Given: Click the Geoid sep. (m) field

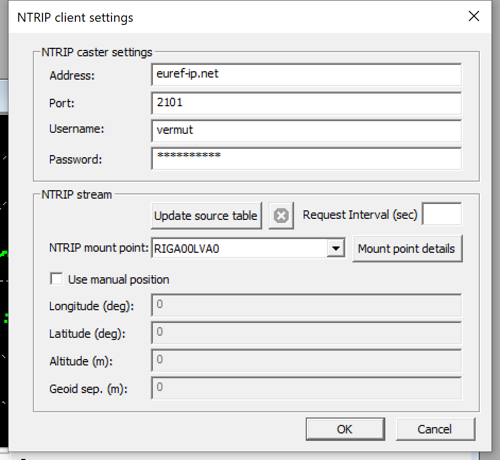Looking at the screenshot, I should (306, 388).
